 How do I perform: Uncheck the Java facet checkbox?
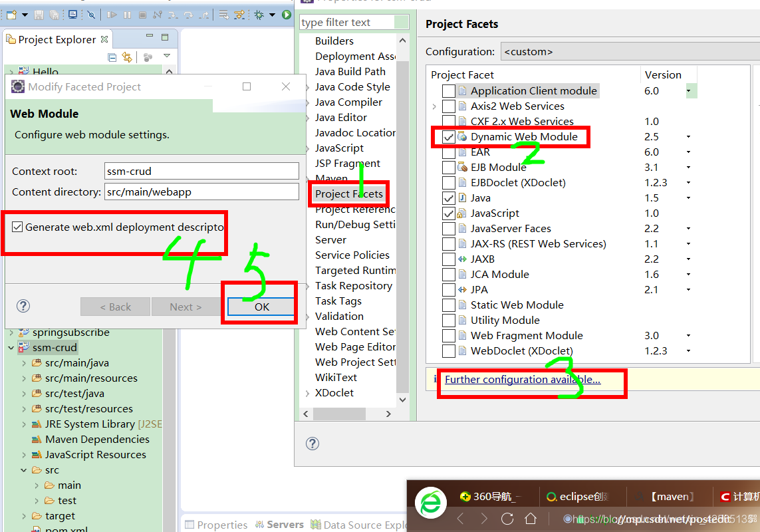[449, 198]
